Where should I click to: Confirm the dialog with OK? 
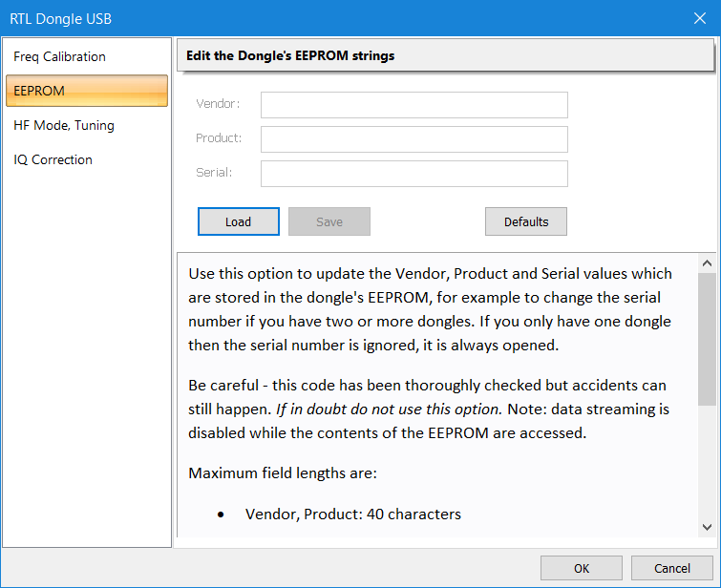[581, 569]
